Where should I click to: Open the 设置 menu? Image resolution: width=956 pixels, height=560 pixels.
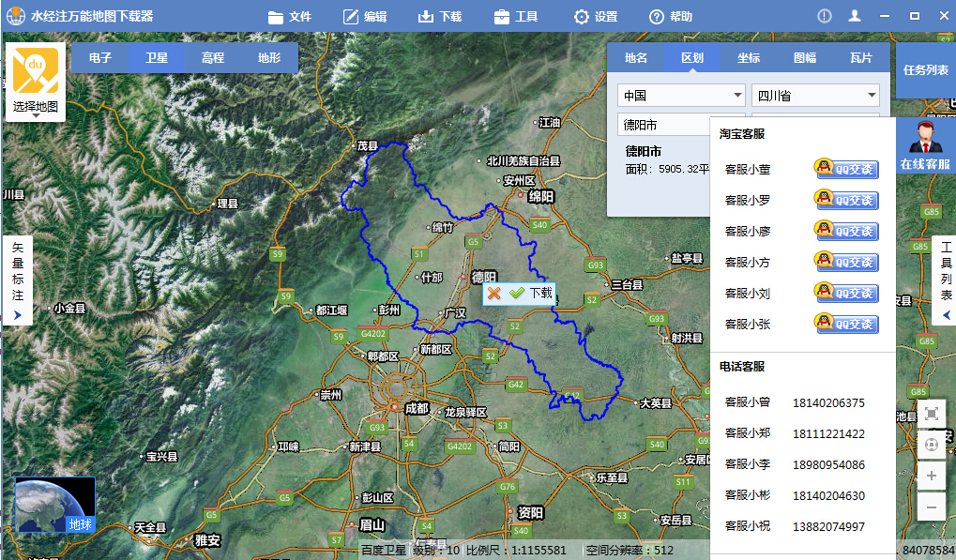[x=596, y=17]
